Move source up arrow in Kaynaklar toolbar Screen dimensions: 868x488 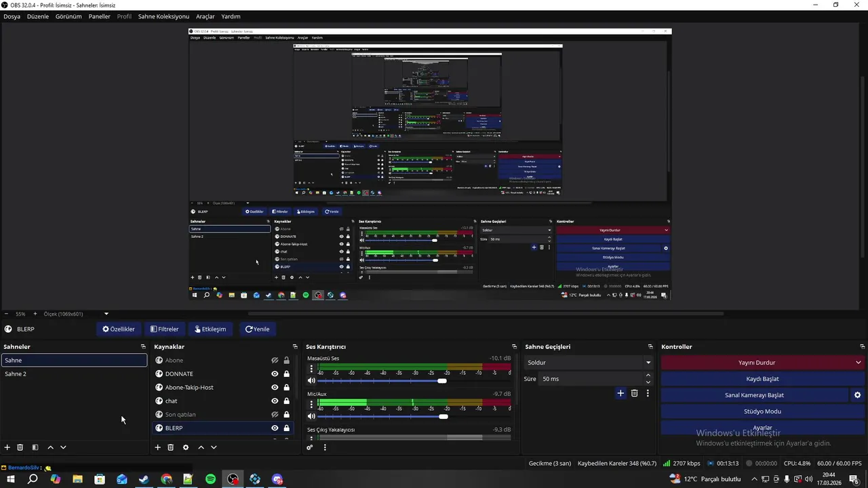click(x=201, y=447)
